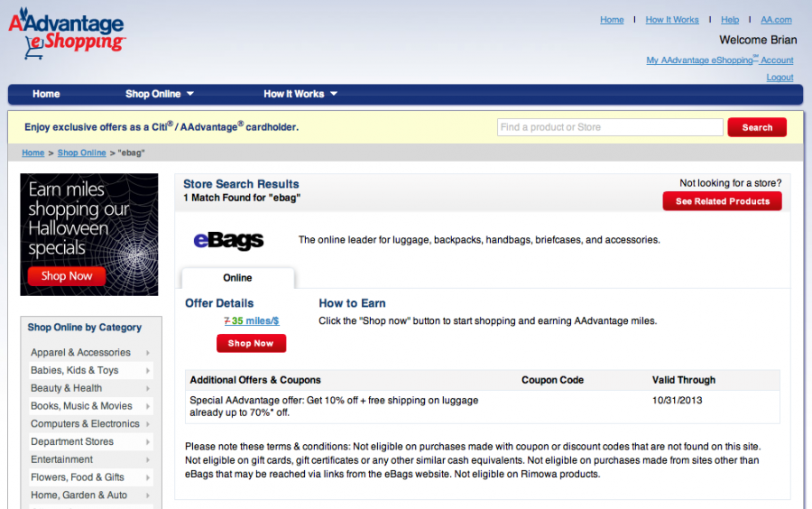Expand Department Stores category arrow

[x=148, y=442]
